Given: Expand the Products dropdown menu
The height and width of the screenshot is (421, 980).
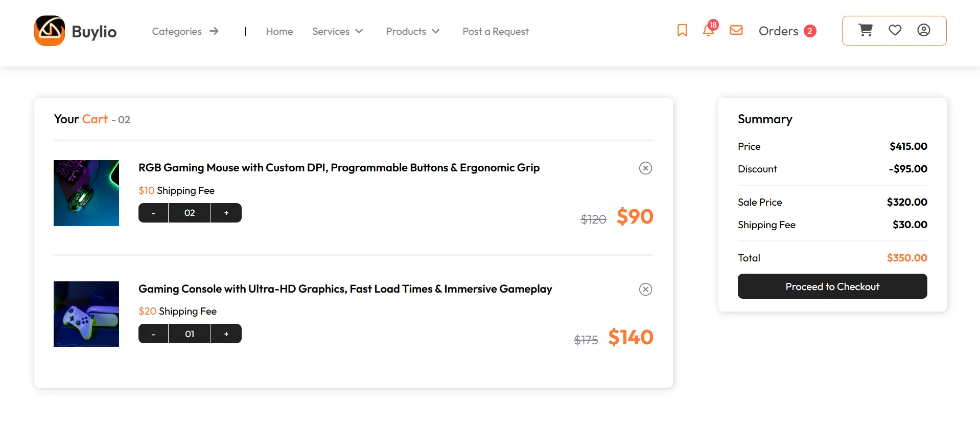Looking at the screenshot, I should pos(413,31).
